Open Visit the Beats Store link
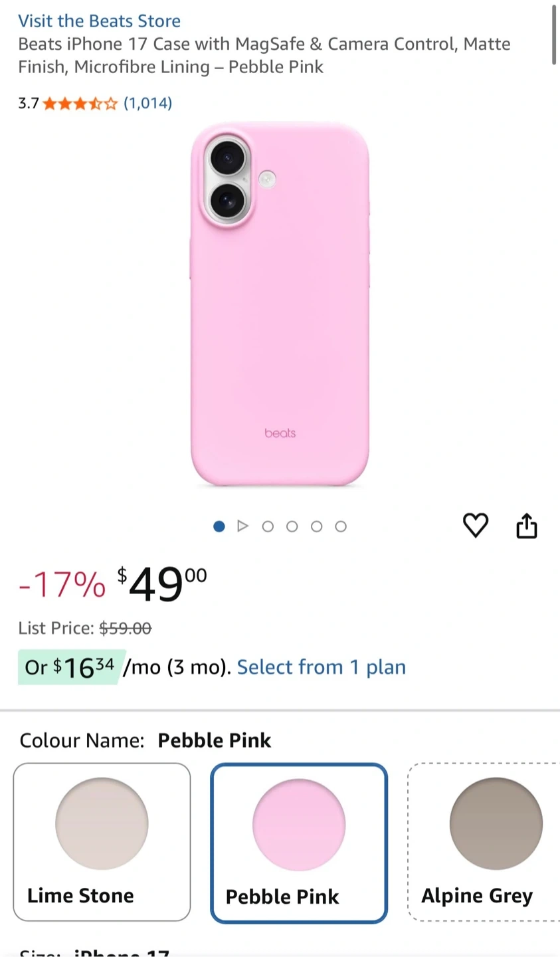This screenshot has height=957, width=560. pos(99,21)
